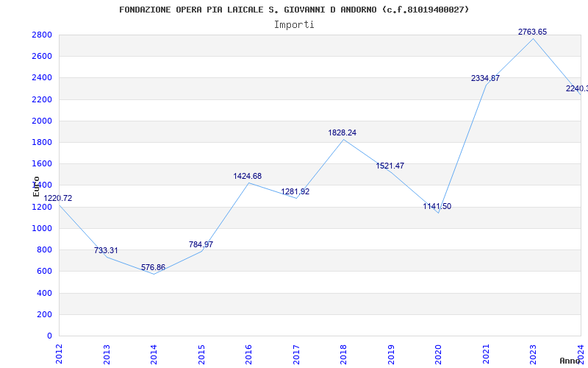Select the 2200 y-axis tick label
The image size is (588, 368).
42,99
